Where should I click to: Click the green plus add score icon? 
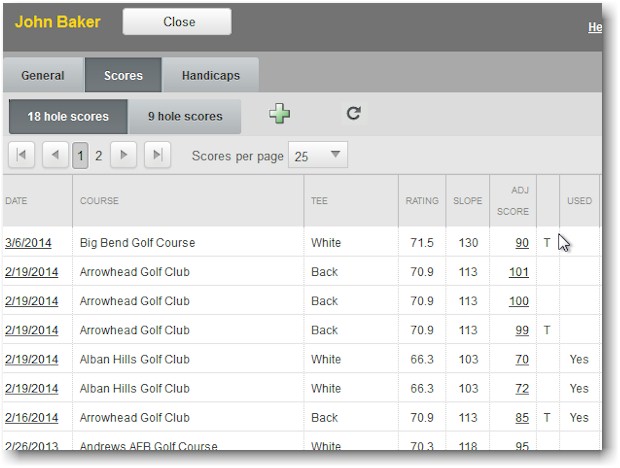coord(280,114)
